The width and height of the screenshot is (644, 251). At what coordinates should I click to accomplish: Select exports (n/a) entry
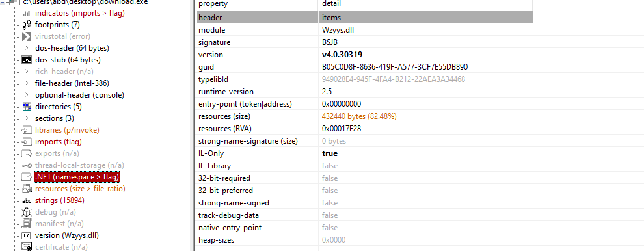[57, 153]
